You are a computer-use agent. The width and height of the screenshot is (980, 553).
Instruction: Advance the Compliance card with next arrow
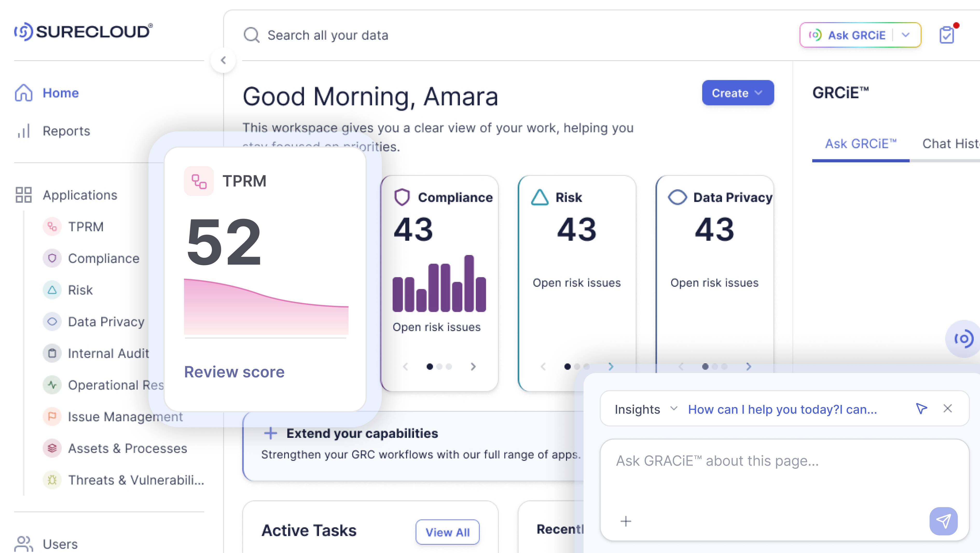point(473,366)
